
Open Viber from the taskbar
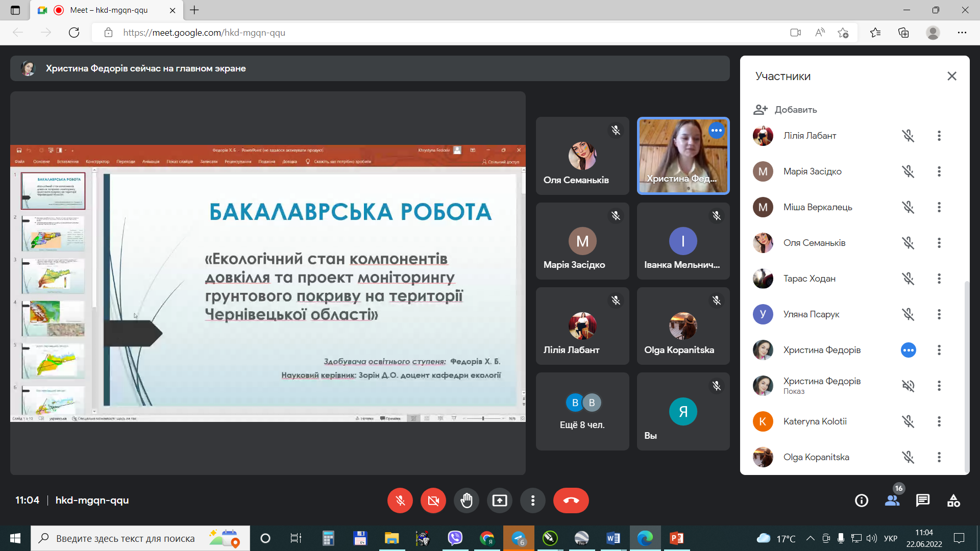[455, 538]
